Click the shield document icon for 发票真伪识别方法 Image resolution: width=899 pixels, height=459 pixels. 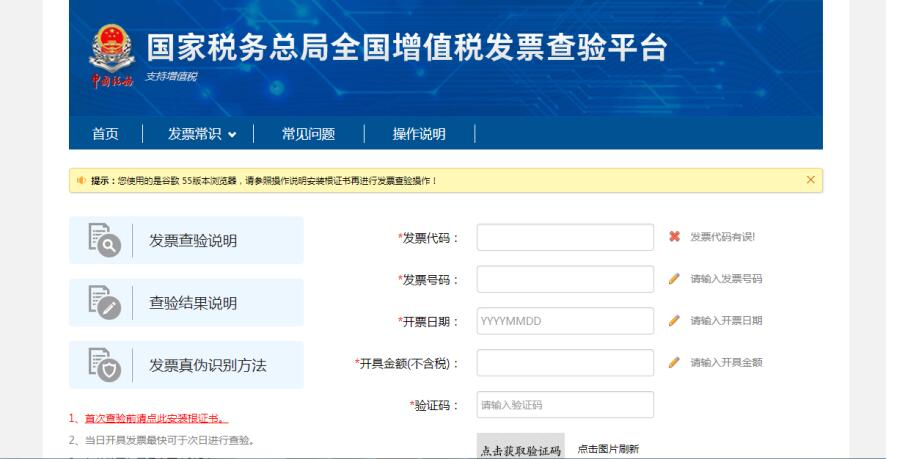coord(105,364)
